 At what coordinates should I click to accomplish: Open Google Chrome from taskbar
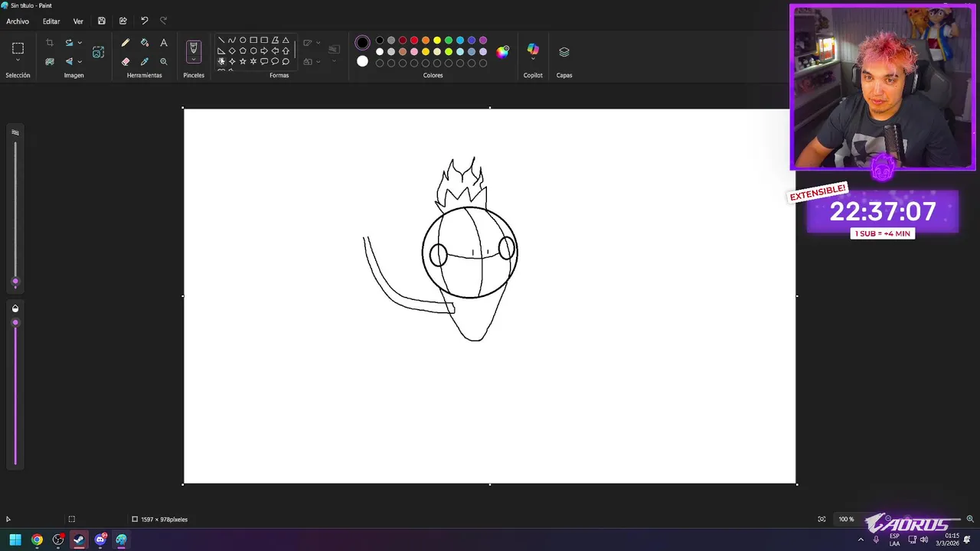[x=36, y=540]
